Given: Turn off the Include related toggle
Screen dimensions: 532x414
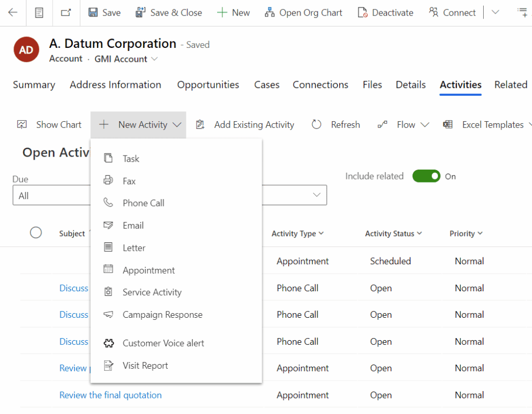Looking at the screenshot, I should 426,176.
